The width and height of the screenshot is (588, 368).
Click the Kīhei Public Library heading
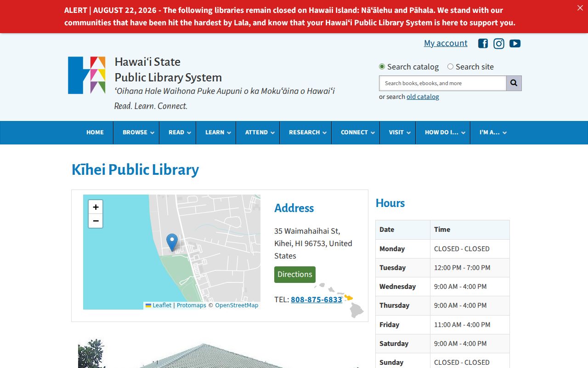(136, 170)
